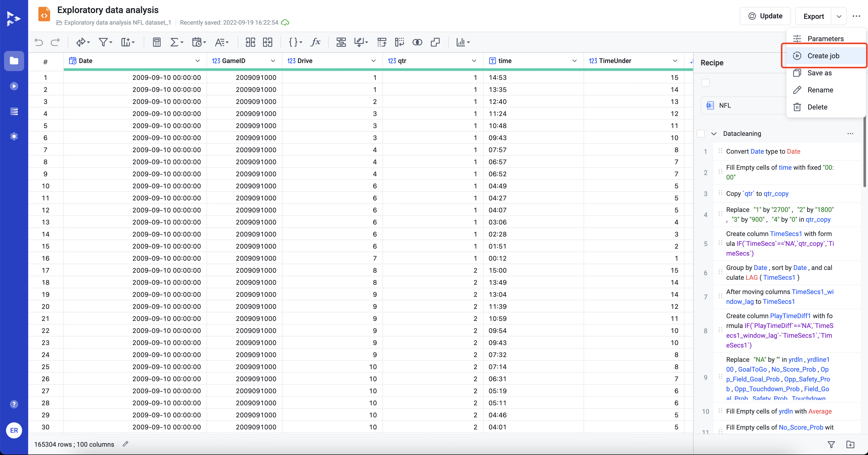Click the ER user avatar
Screen dimensions: 868x455
click(14, 430)
